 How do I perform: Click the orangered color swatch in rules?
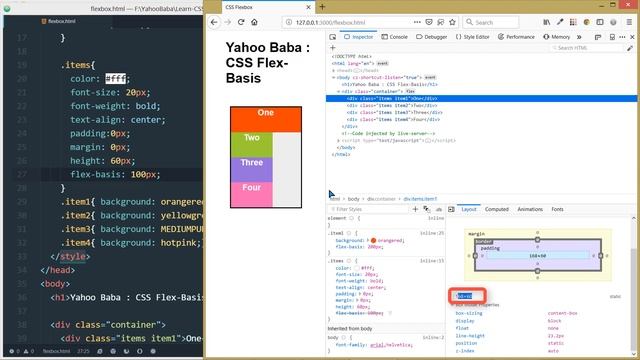[x=373, y=240]
